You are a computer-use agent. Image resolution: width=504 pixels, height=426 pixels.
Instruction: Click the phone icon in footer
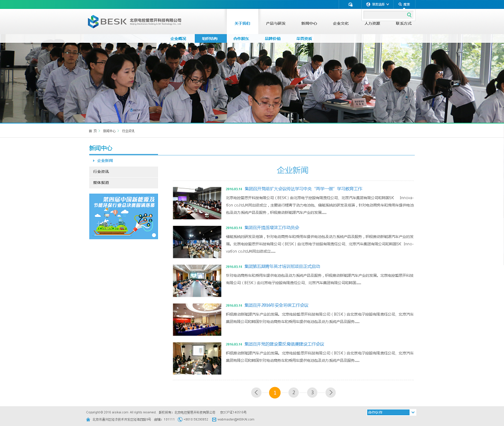point(180,420)
